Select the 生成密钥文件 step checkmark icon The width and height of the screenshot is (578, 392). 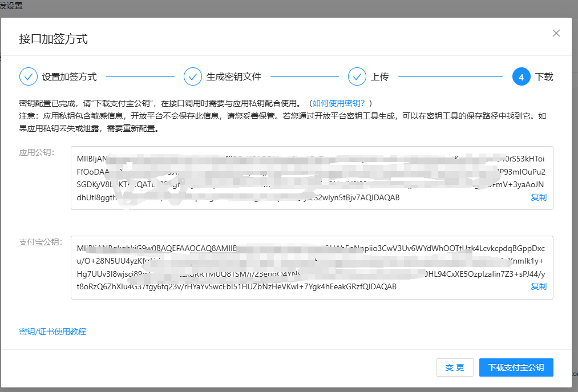pyautogui.click(x=193, y=76)
